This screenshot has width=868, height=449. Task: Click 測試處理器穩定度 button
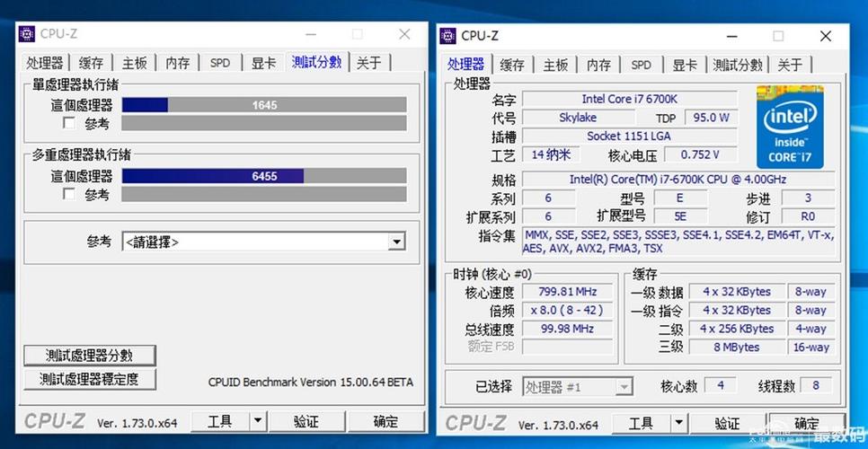[x=90, y=379]
